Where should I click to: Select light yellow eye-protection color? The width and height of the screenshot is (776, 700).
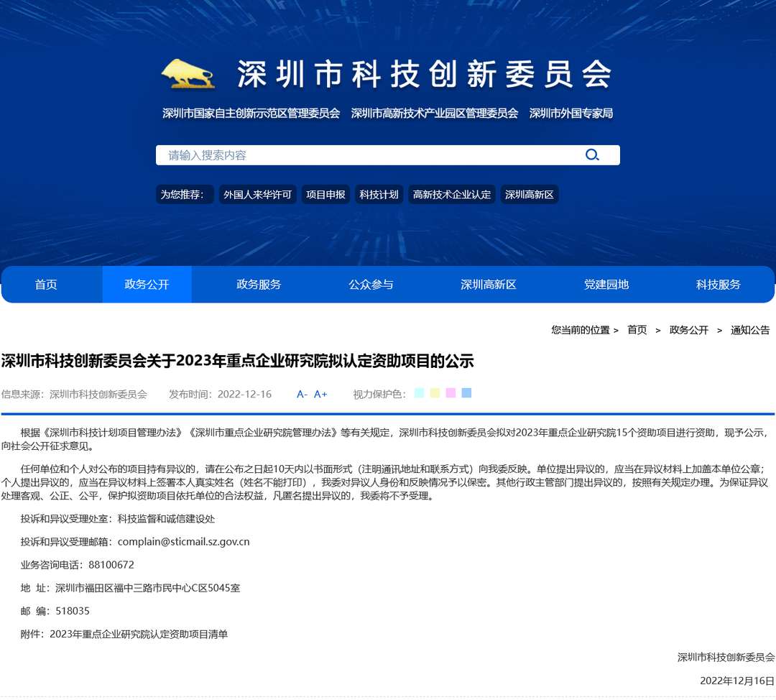[x=435, y=393]
